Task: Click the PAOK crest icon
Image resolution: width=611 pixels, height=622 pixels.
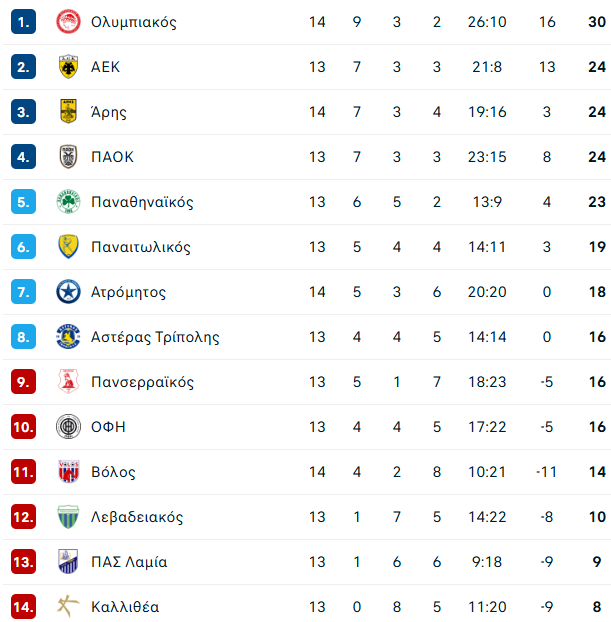Action: (68, 156)
